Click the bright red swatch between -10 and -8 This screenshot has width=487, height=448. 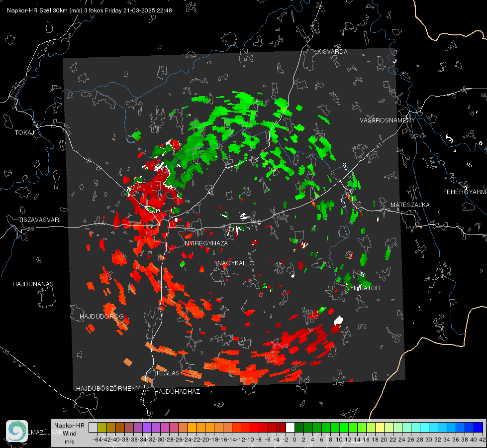coord(254,428)
